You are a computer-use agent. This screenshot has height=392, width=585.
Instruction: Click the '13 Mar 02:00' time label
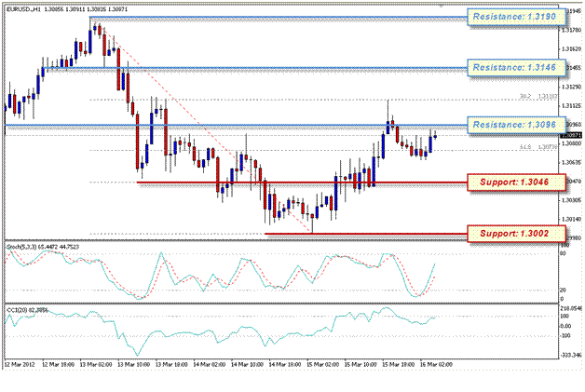click(x=96, y=364)
